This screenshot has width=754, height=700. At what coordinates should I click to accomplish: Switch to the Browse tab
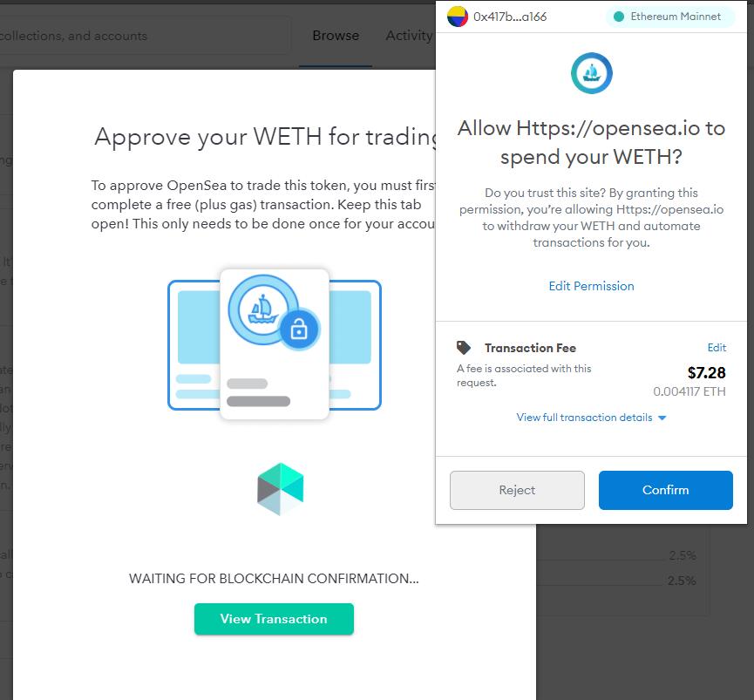(336, 36)
